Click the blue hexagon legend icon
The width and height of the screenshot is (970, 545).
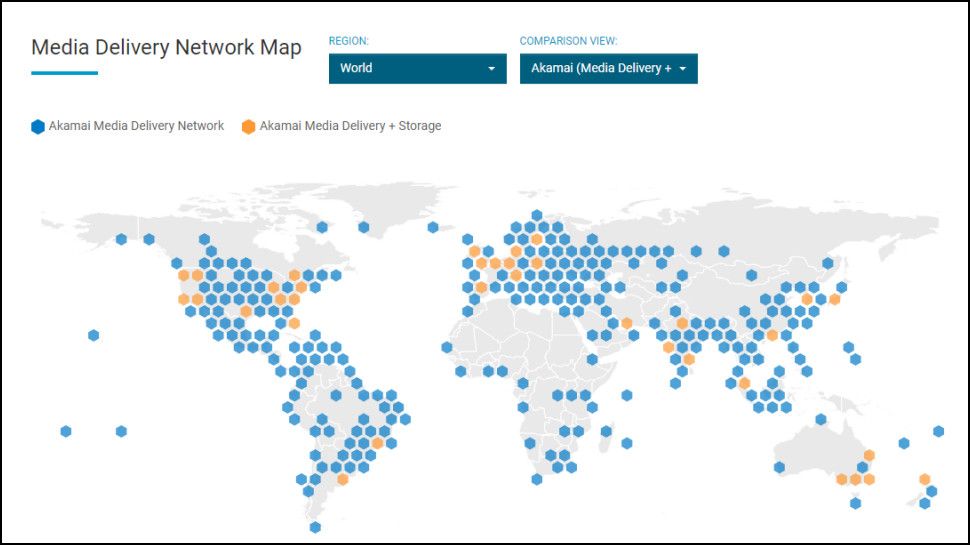coord(38,127)
